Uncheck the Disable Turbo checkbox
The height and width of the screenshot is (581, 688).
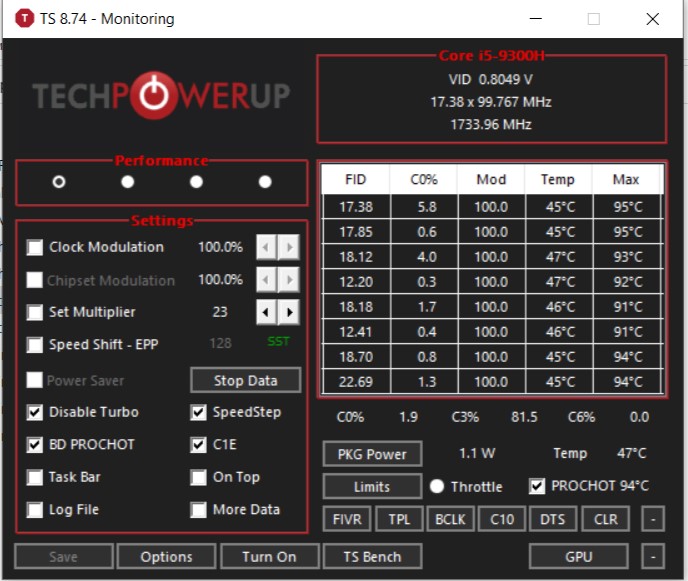pyautogui.click(x=35, y=412)
